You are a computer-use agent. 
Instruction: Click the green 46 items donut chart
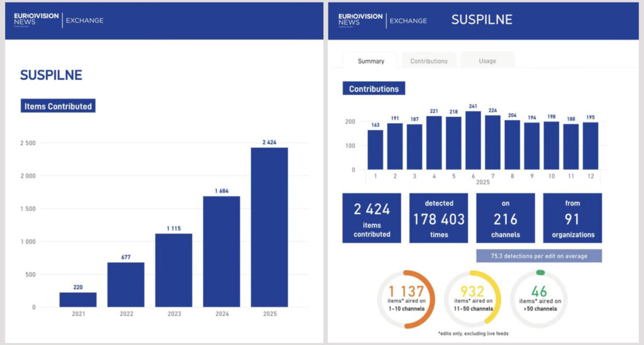click(x=539, y=299)
